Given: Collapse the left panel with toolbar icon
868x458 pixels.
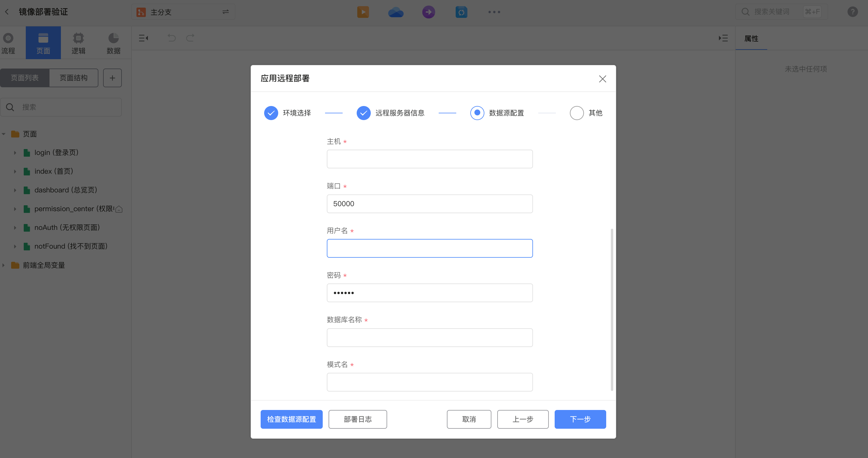Looking at the screenshot, I should 143,38.
